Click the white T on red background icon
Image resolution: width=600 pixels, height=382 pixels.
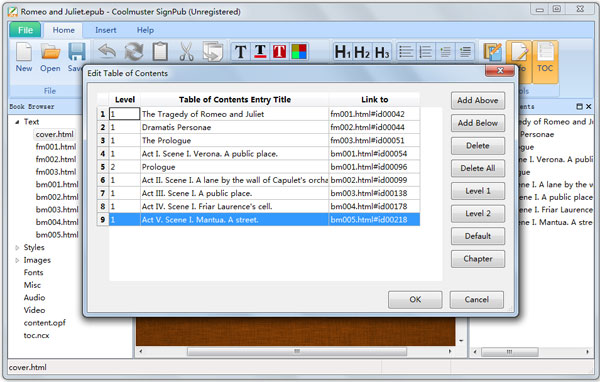pyautogui.click(x=279, y=52)
